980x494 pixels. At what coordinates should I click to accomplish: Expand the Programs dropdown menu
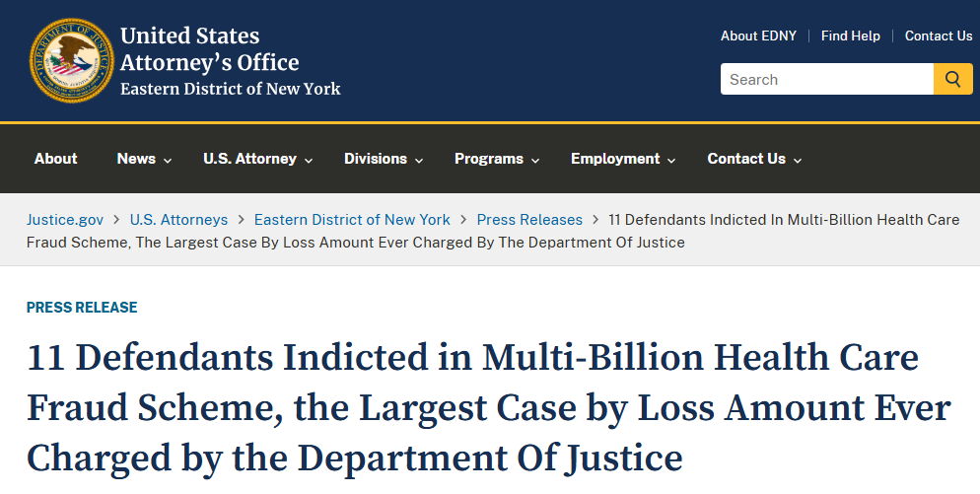point(497,159)
